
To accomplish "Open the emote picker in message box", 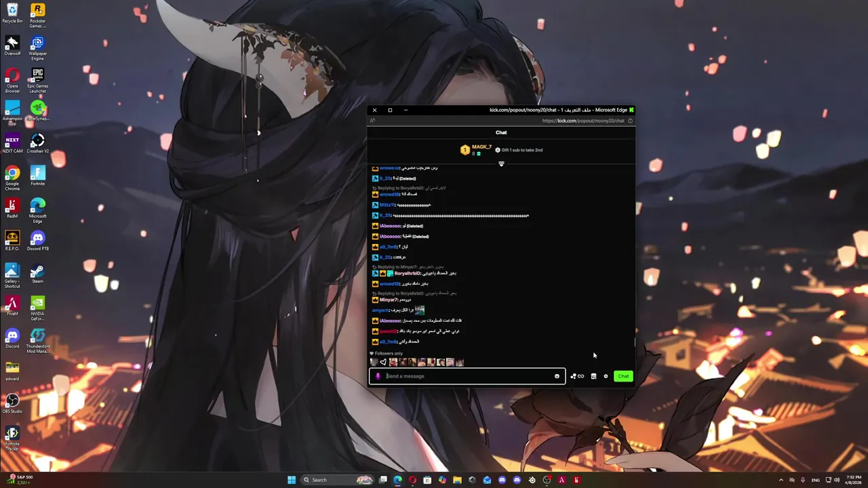I will (557, 376).
